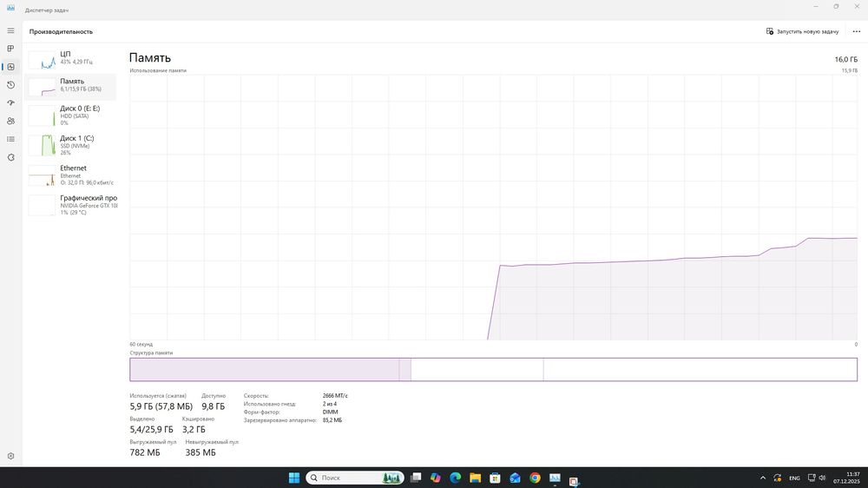Open the Details list page icon
The width and height of the screenshot is (868, 488).
10,139
